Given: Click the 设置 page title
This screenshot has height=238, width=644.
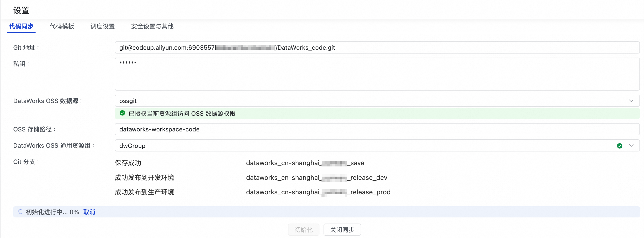Looking at the screenshot, I should point(21,10).
